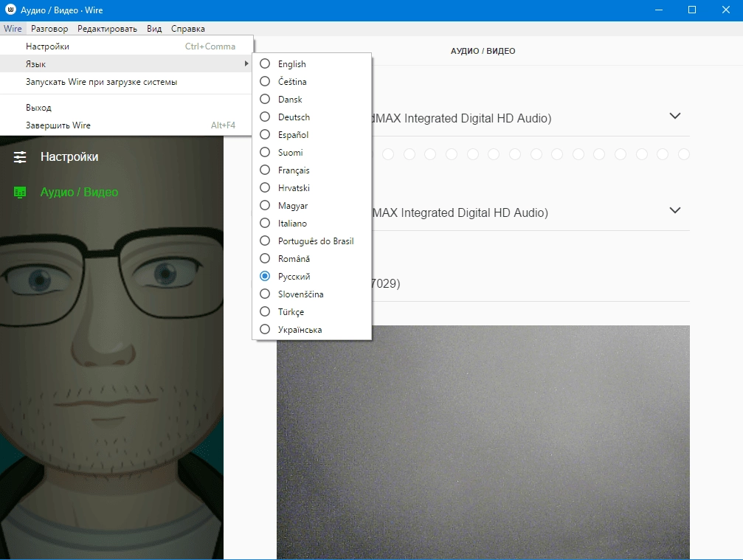Viewport: 743px width, 560px height.
Task: Close the Wire window
Action: [725, 10]
